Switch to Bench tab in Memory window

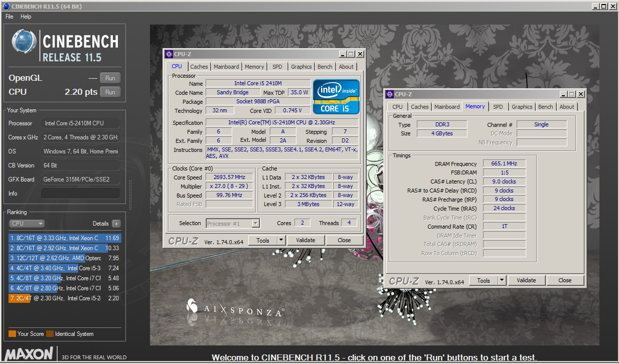(546, 107)
